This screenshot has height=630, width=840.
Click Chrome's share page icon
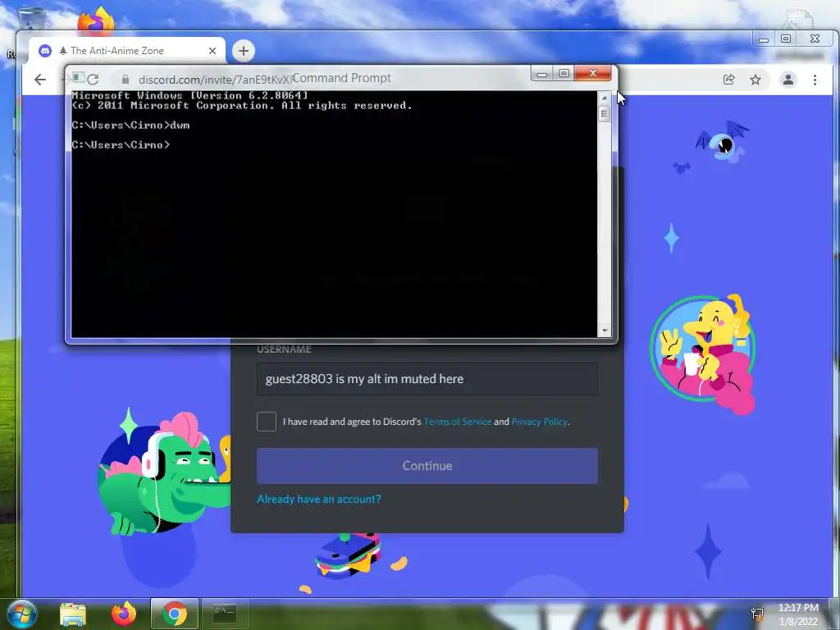click(728, 80)
